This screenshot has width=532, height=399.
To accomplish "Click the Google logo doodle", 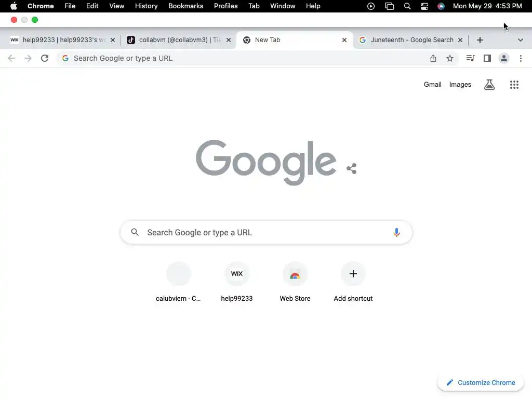I will click(x=267, y=163).
